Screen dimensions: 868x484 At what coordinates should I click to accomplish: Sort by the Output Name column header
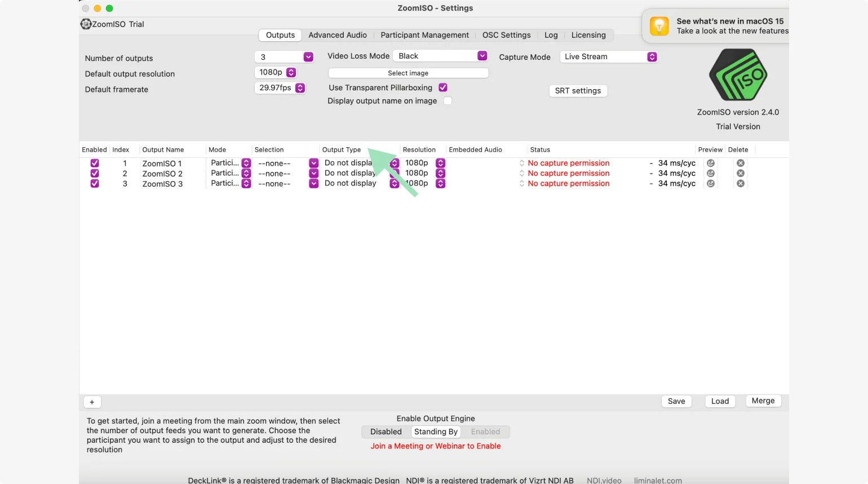(163, 150)
